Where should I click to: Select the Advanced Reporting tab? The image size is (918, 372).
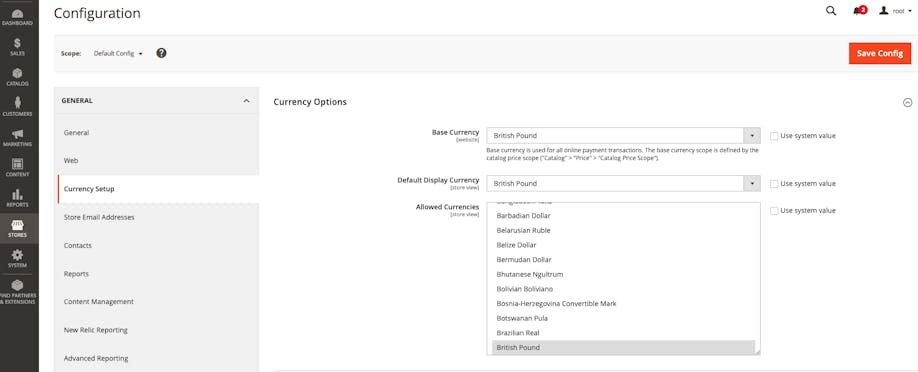point(158,358)
